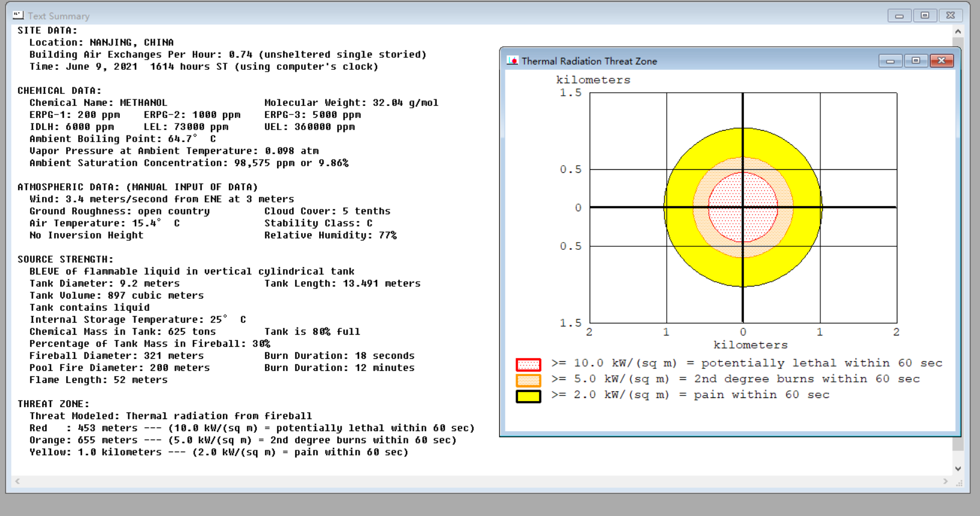Click the Text Summary scroll down arrow
Image resolution: width=980 pixels, height=516 pixels.
click(958, 468)
